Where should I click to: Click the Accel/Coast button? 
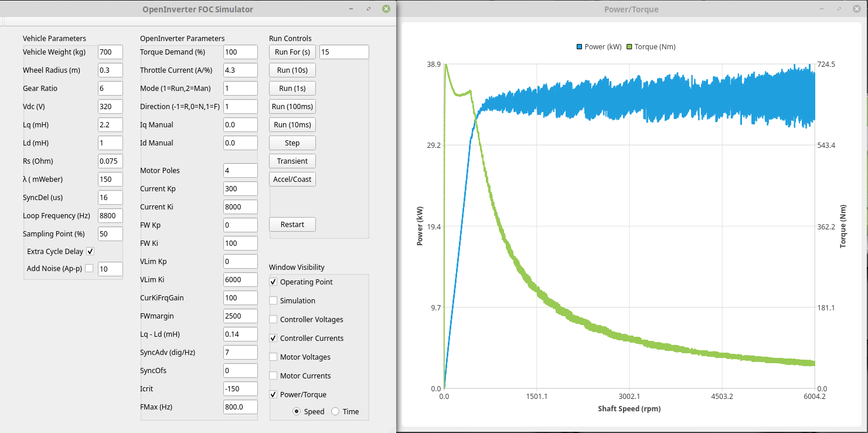[x=292, y=180]
